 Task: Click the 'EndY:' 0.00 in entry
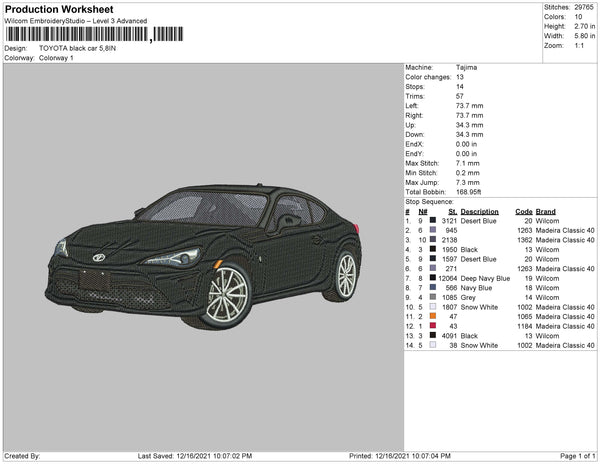pos(441,154)
